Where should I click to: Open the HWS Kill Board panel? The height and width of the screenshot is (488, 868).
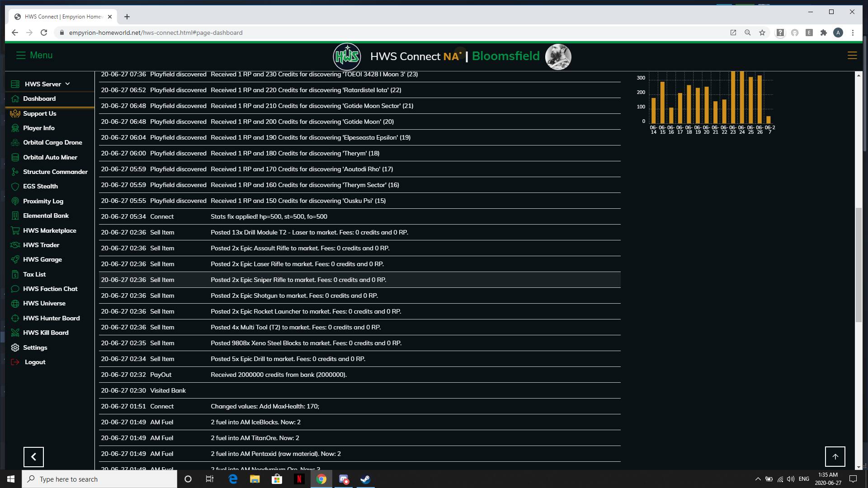coord(45,333)
